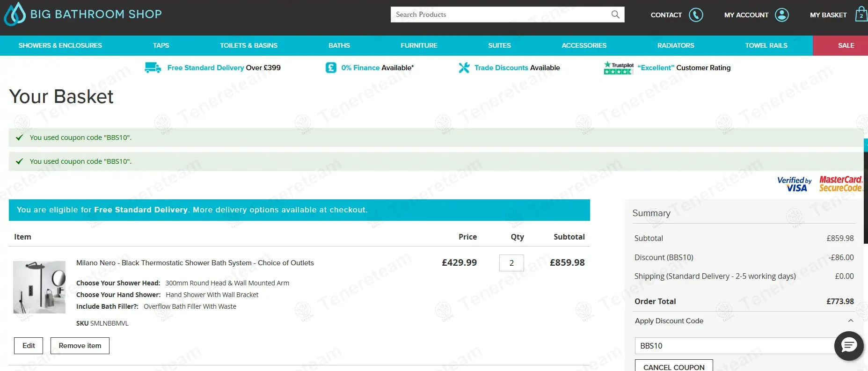Click the quantity field showing 2

[x=511, y=263]
